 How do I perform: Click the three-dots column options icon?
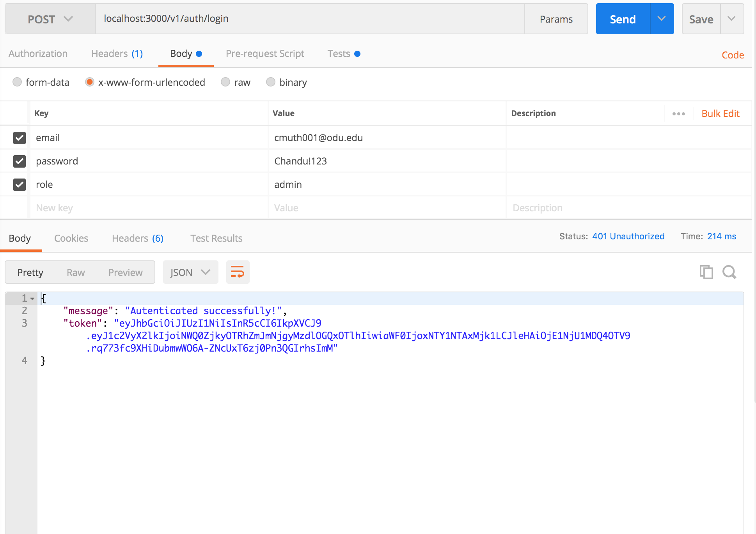[x=678, y=114]
